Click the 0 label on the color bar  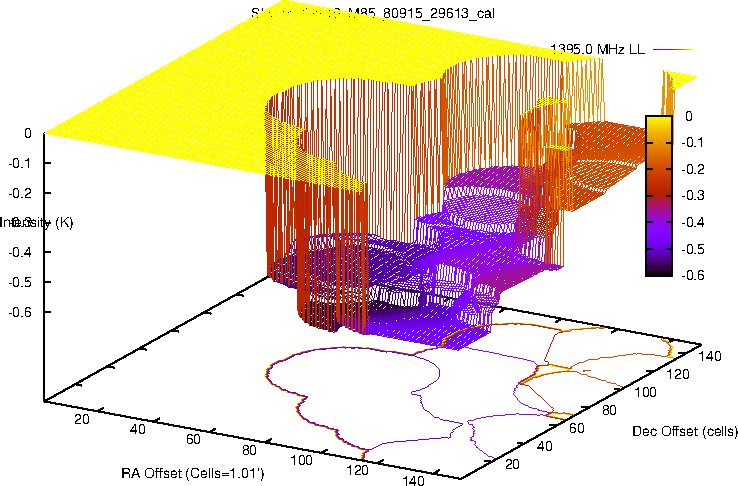tap(689, 116)
